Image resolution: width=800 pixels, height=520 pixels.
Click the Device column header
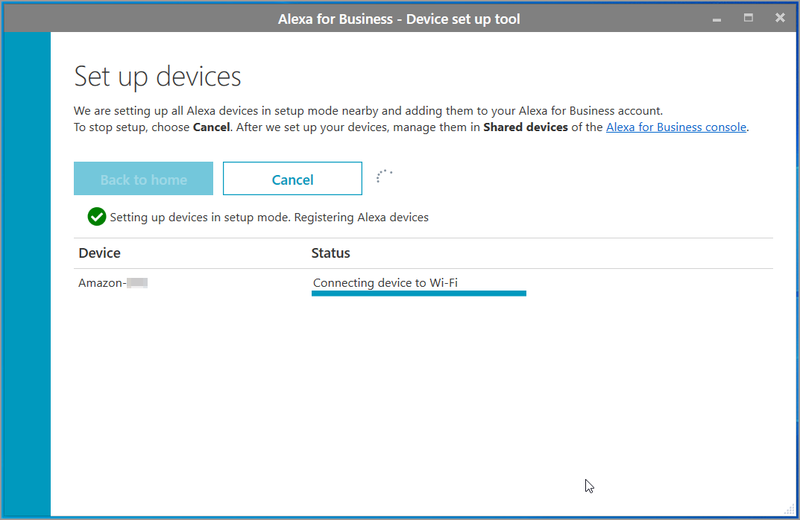[x=99, y=253]
